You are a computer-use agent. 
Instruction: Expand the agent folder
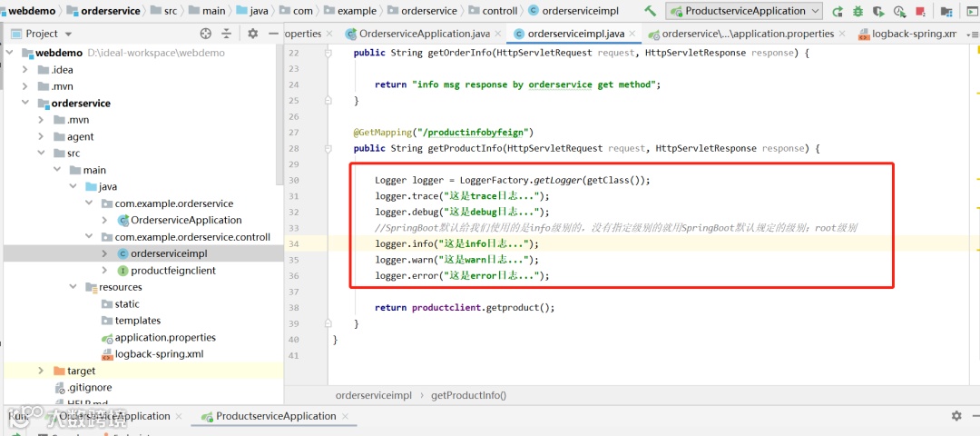point(41,136)
